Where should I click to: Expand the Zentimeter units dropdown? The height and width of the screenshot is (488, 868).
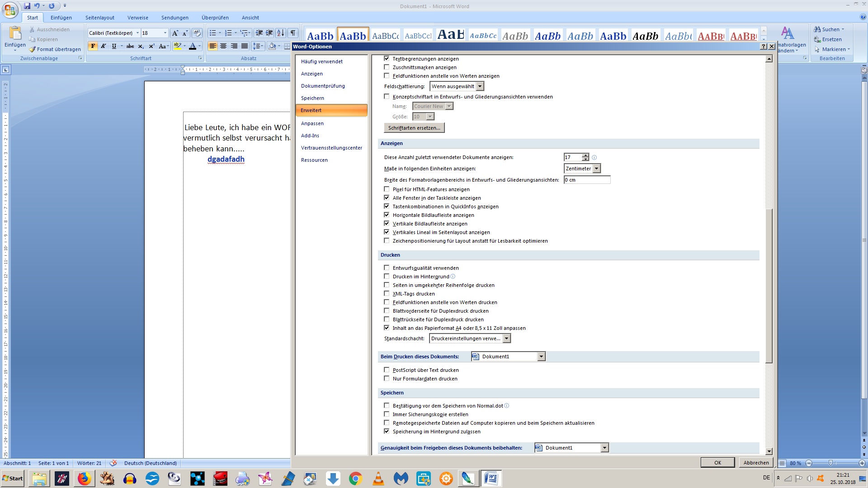point(596,169)
